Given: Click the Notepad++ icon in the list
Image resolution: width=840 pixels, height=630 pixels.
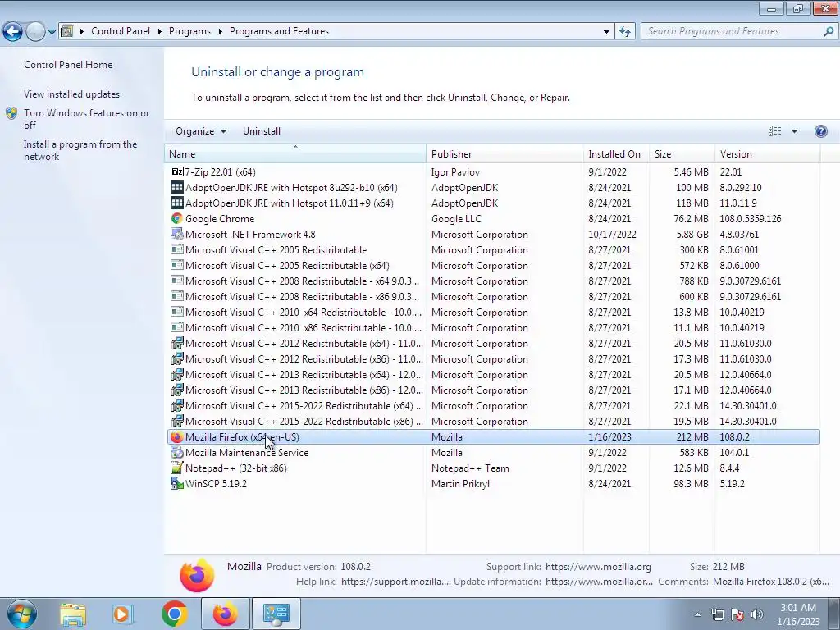Looking at the screenshot, I should coord(177,468).
